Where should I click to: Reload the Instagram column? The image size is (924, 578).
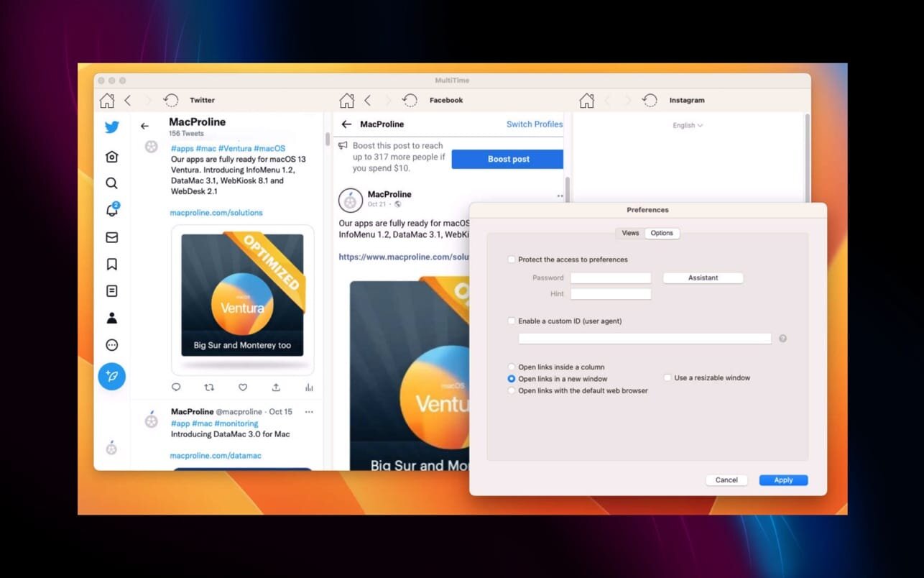click(x=650, y=101)
